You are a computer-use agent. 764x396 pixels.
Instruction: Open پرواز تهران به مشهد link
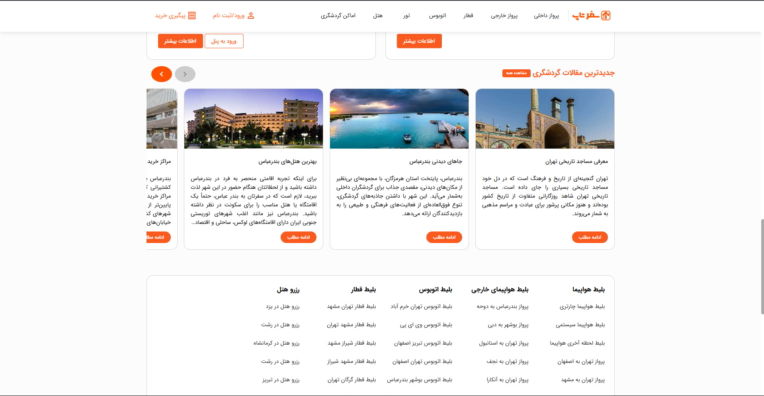point(583,380)
